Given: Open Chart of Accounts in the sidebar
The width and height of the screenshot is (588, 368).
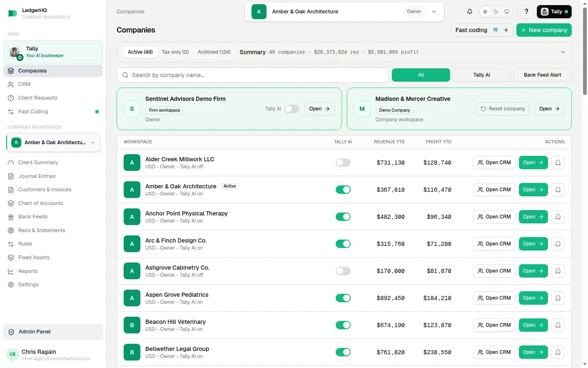Looking at the screenshot, I should coord(53,203).
